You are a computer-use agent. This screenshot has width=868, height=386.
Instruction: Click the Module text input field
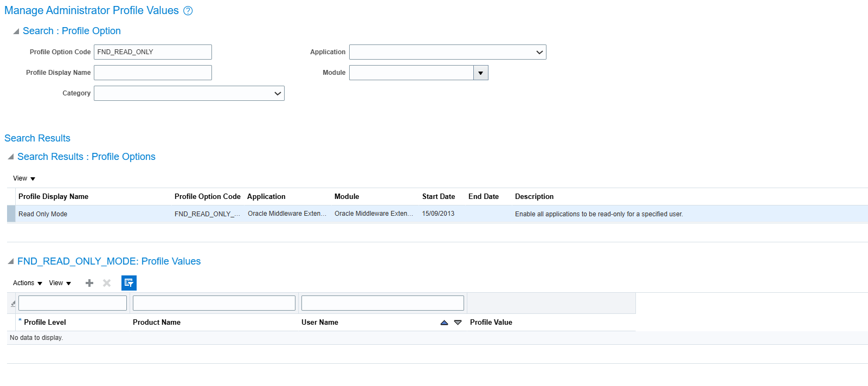(x=412, y=73)
